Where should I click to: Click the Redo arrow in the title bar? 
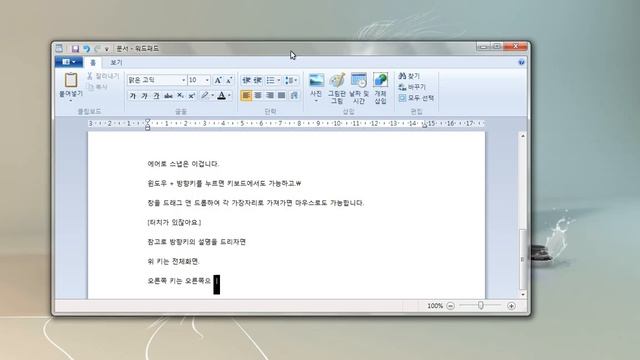point(97,49)
